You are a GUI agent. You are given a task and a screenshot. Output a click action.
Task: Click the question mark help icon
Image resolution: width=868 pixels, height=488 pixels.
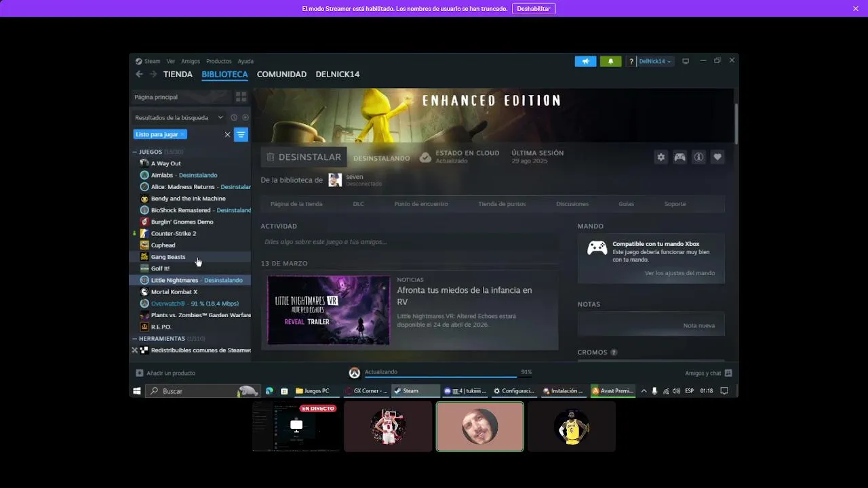click(631, 61)
